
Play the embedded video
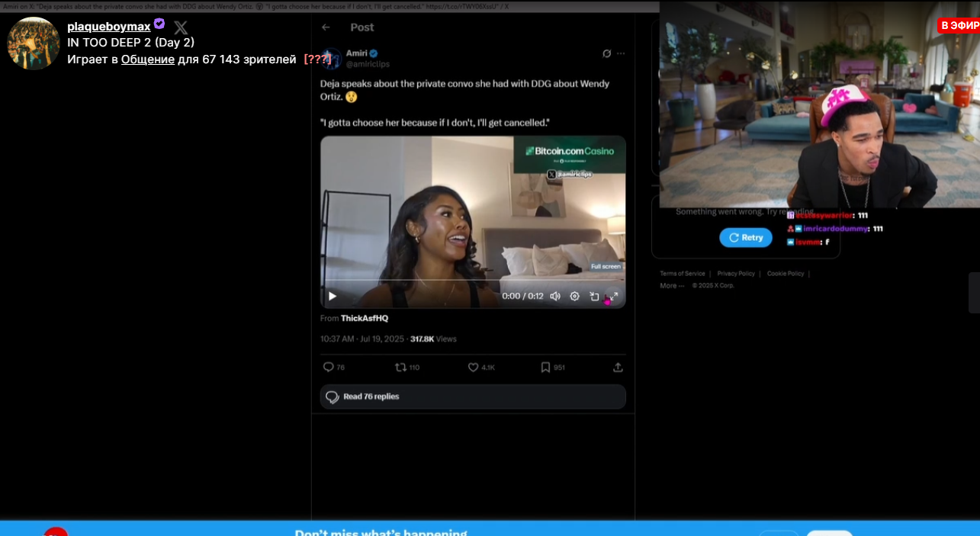click(333, 296)
